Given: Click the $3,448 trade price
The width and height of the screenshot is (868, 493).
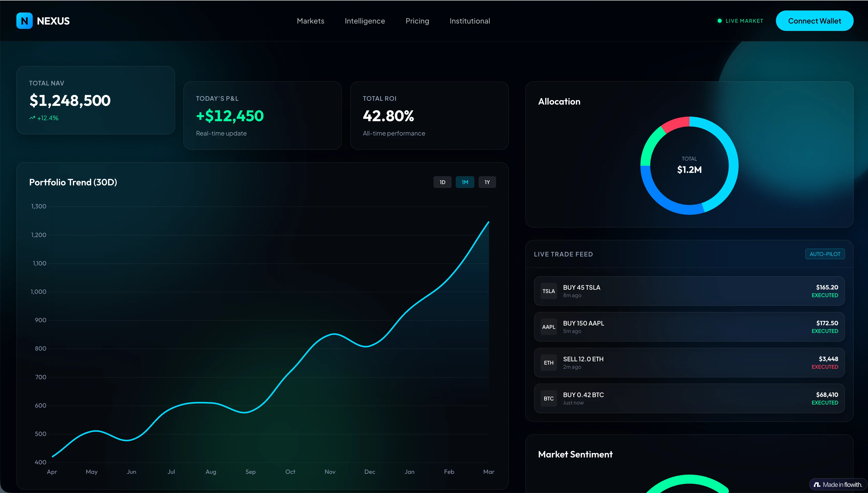Looking at the screenshot, I should tap(828, 359).
